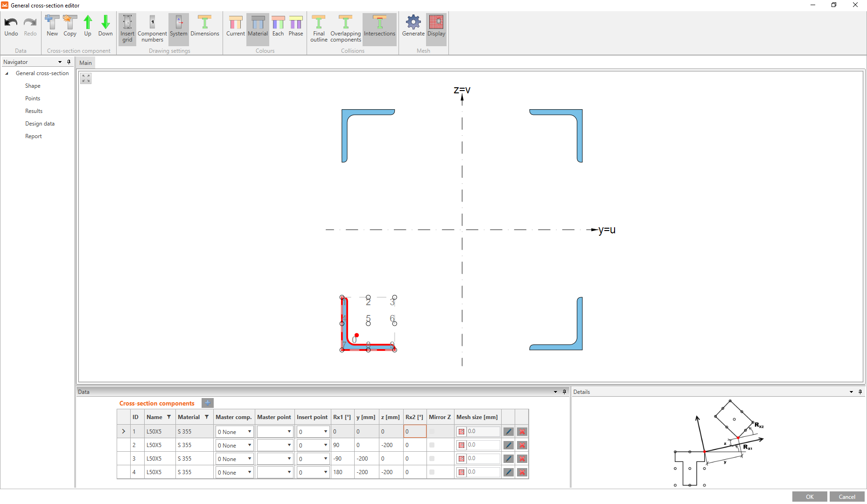867x504 pixels.
Task: Show the Final outline collisions
Action: click(x=319, y=29)
